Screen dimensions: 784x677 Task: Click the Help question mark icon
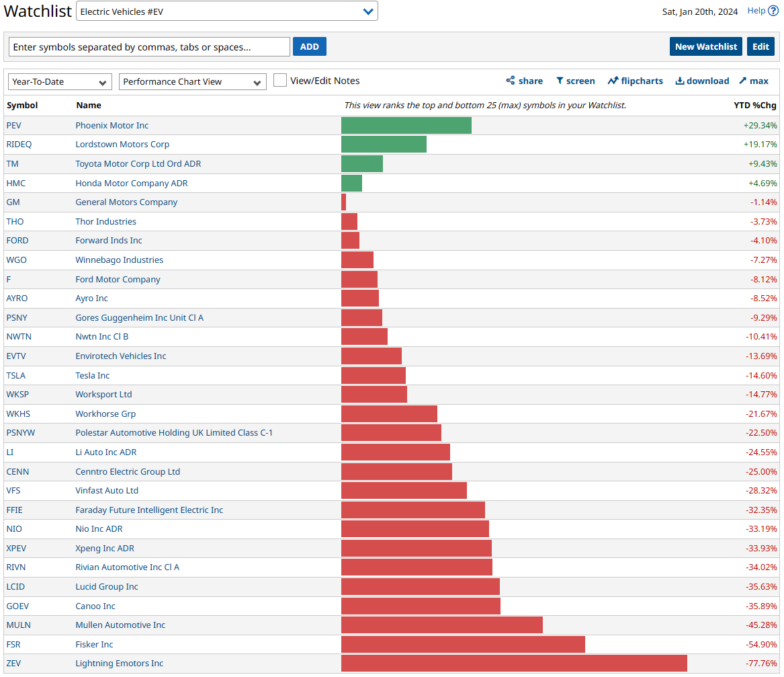point(773,11)
